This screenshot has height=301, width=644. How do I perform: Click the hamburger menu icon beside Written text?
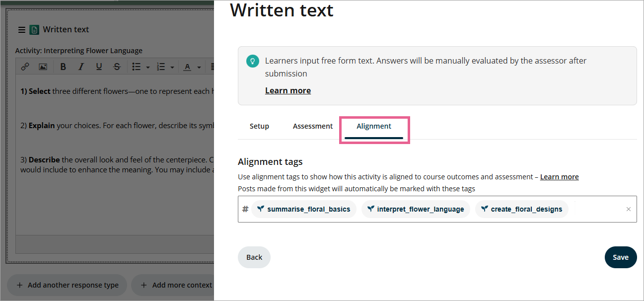tap(22, 30)
